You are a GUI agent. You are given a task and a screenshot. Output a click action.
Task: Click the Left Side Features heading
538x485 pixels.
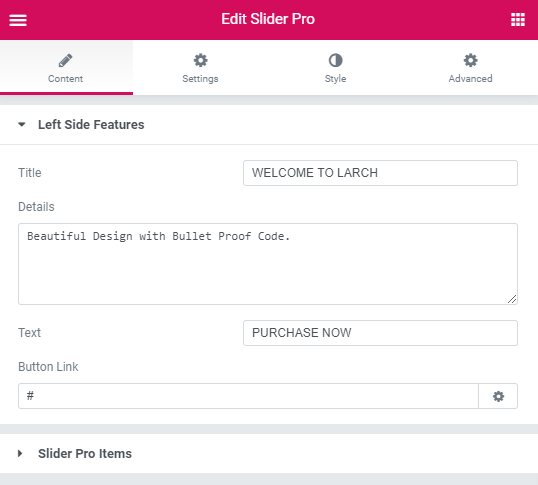coord(91,125)
